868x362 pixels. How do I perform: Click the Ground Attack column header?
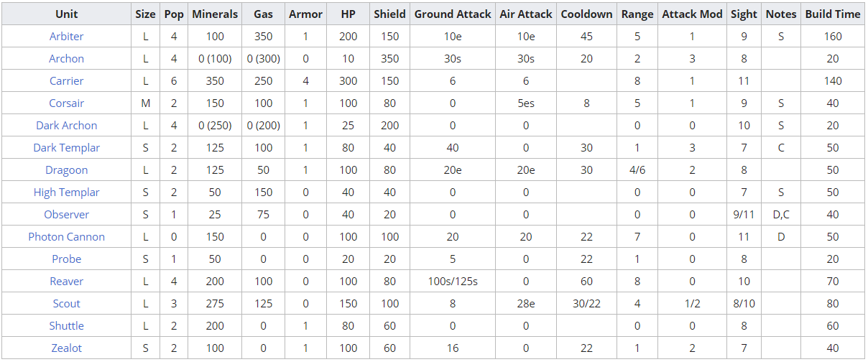[x=453, y=14]
